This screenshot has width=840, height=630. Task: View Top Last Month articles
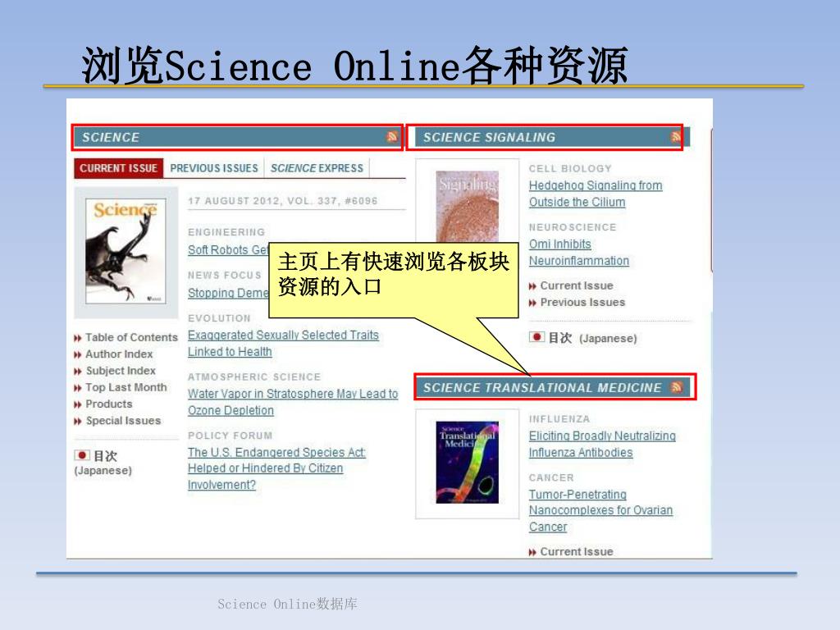tap(126, 387)
